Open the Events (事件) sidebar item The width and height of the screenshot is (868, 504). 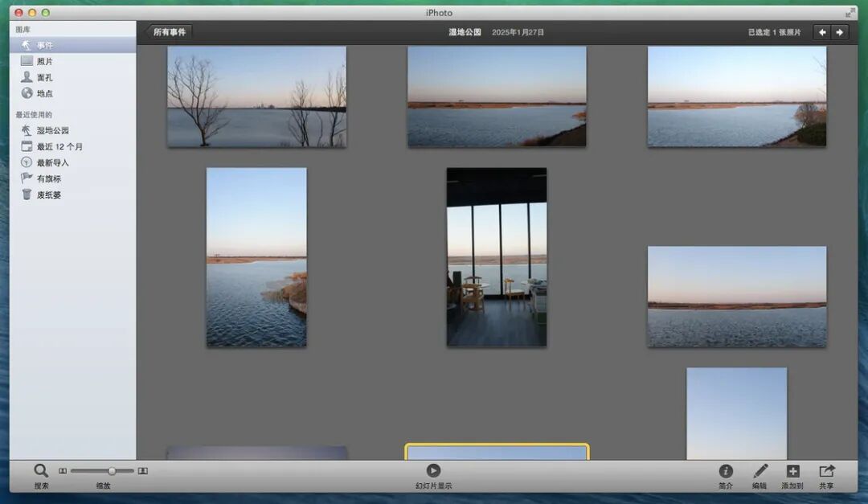click(x=72, y=45)
